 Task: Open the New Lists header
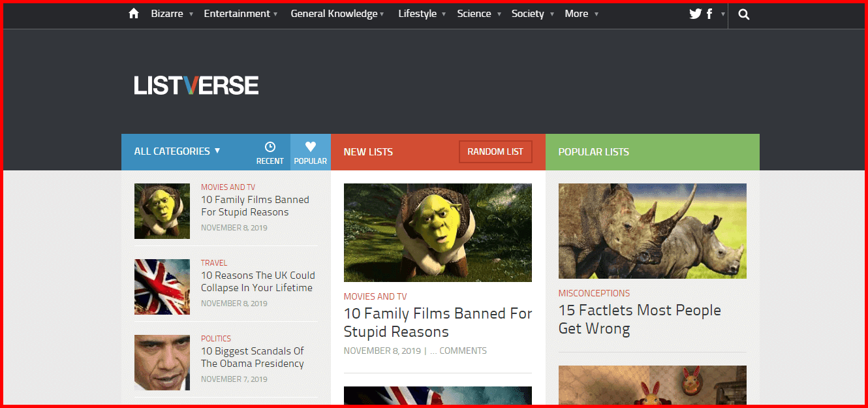coord(368,151)
